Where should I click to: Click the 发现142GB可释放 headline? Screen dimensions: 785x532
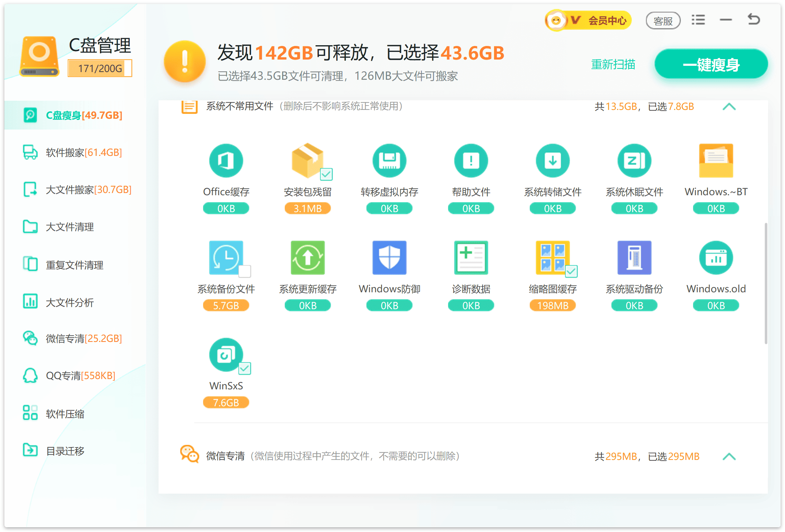click(x=292, y=53)
